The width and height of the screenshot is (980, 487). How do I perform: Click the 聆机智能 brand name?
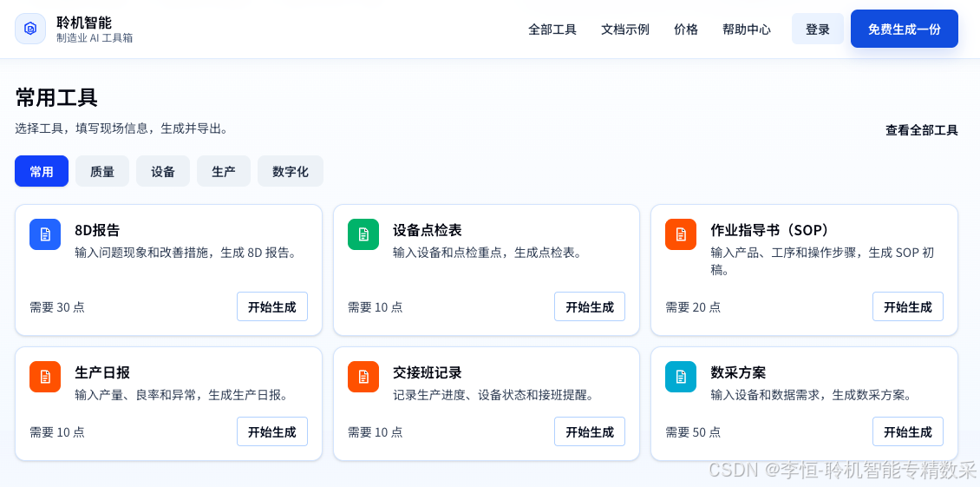click(84, 23)
